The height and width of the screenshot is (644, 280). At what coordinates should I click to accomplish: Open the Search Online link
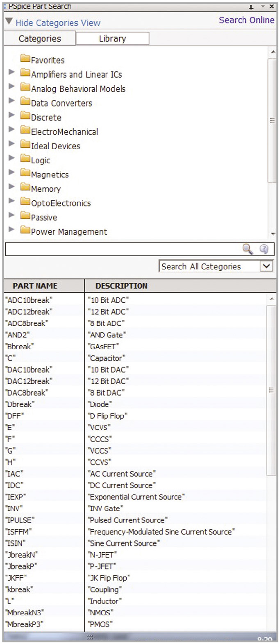pos(246,20)
